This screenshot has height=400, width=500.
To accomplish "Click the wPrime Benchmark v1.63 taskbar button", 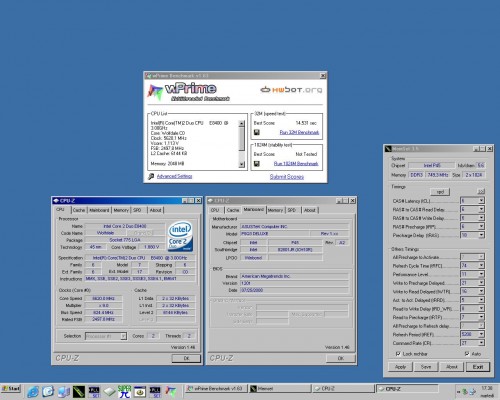I will pos(216,389).
